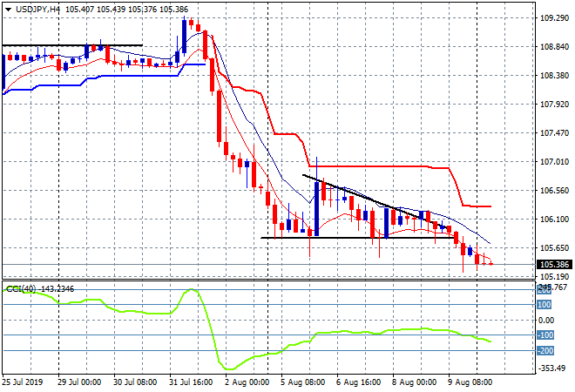This screenshot has height=392, width=575.
Task: Select the CCI(40) indicator label
Action: [21, 289]
